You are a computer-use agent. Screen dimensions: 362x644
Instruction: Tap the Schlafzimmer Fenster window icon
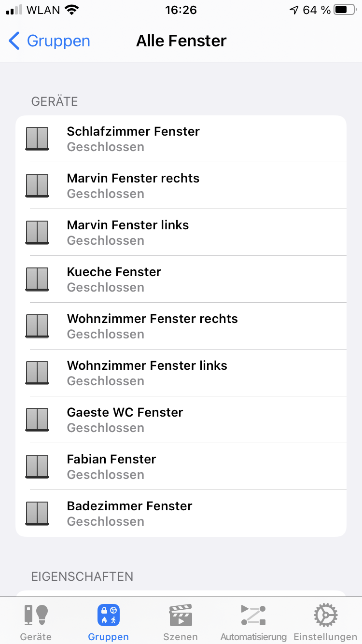[37, 139]
